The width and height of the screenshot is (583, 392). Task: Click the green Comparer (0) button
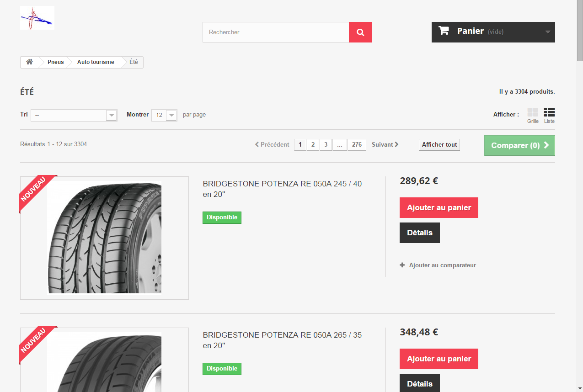pyautogui.click(x=519, y=145)
